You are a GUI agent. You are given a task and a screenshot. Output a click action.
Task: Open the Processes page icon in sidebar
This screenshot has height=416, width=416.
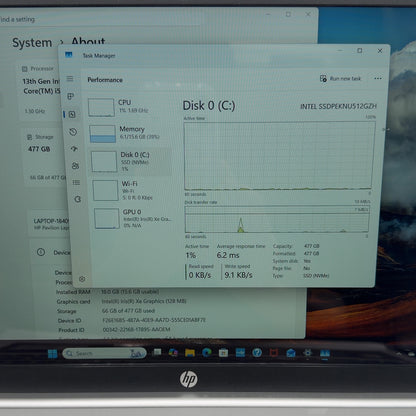click(70, 96)
